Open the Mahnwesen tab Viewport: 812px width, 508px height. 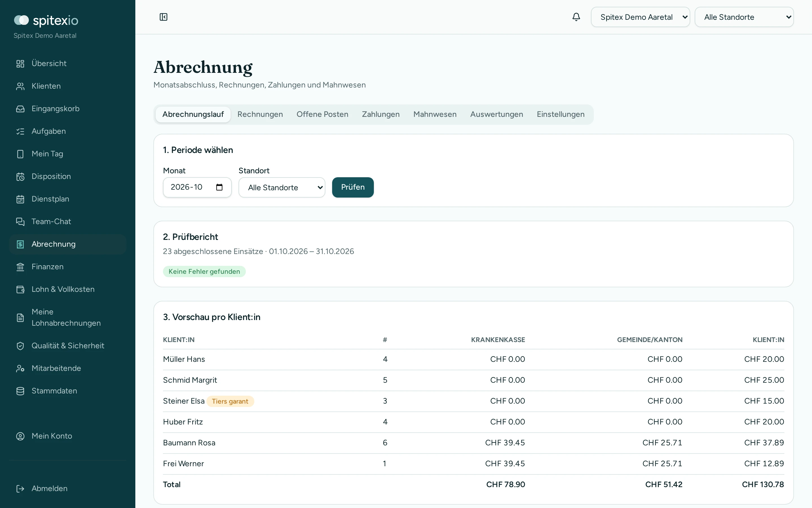[434, 114]
